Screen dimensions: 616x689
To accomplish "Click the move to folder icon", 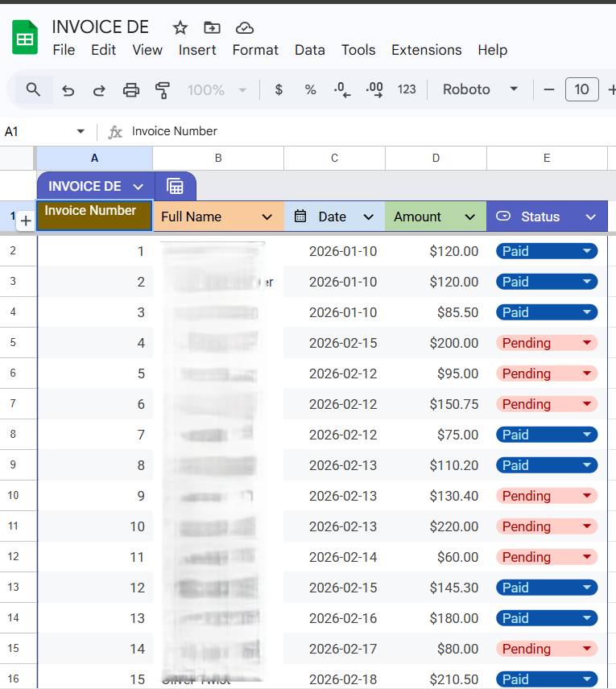I will (x=212, y=27).
